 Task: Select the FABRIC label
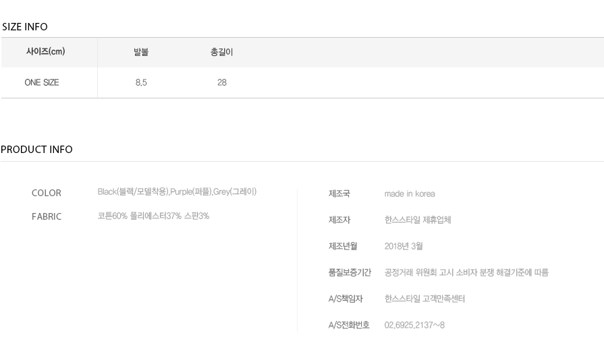pyautogui.click(x=47, y=216)
